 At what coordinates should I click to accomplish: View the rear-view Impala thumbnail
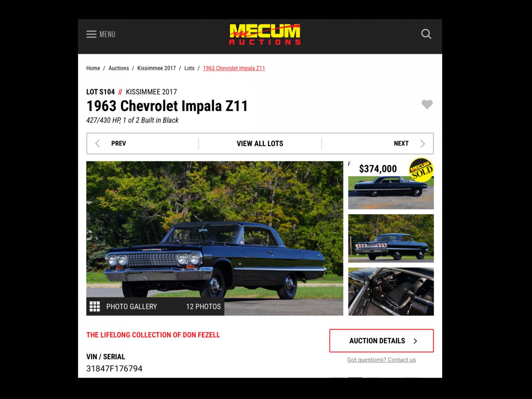coord(391,238)
